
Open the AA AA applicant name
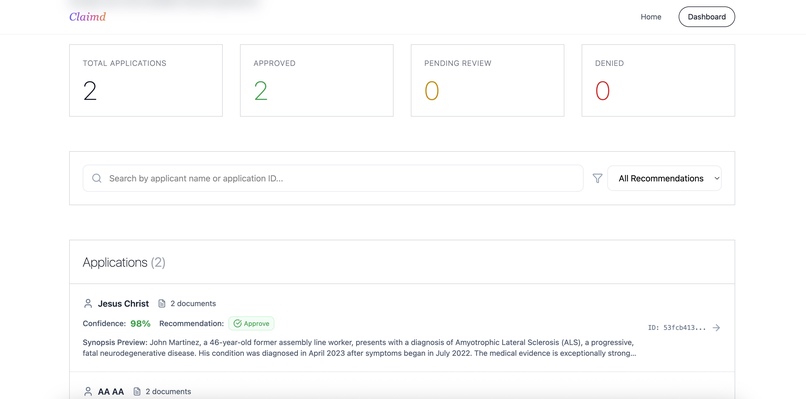(111, 391)
